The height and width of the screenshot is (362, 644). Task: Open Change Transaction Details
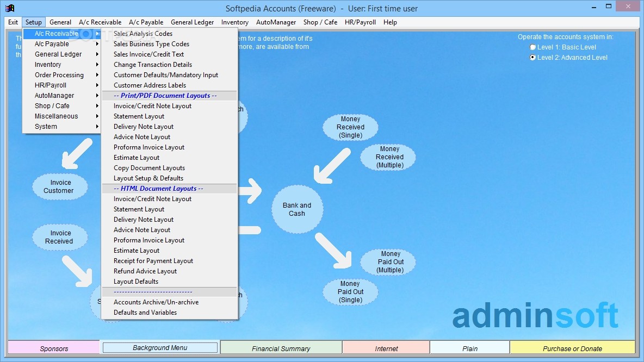pos(169,65)
